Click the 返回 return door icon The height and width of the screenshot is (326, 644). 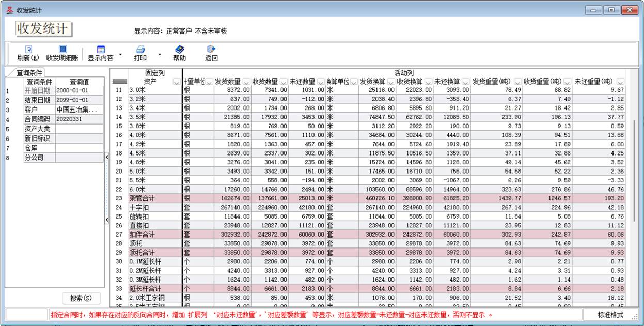pos(211,50)
